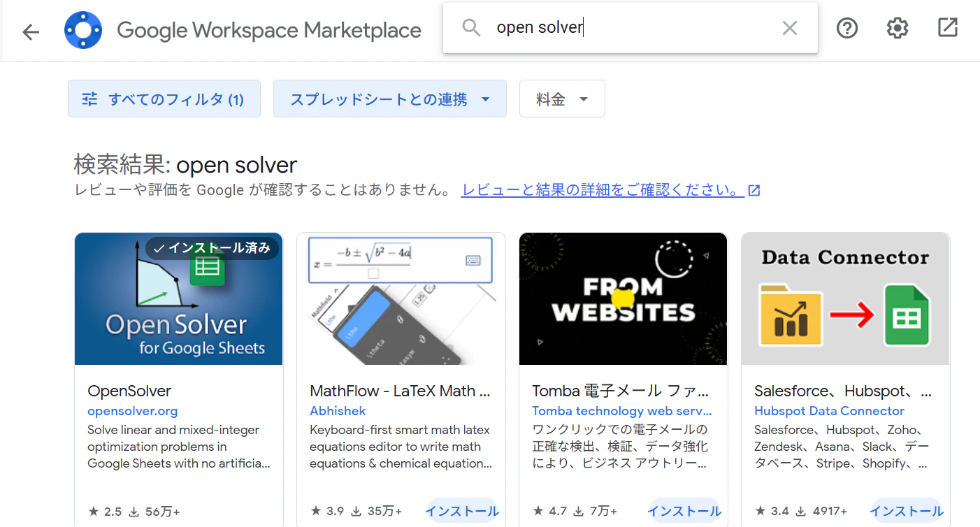Open Hubspot Data Connector developer link
980x527 pixels.
pyautogui.click(x=830, y=411)
